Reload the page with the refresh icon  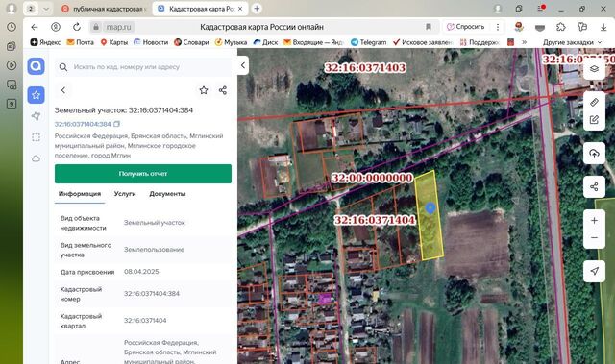(77, 27)
